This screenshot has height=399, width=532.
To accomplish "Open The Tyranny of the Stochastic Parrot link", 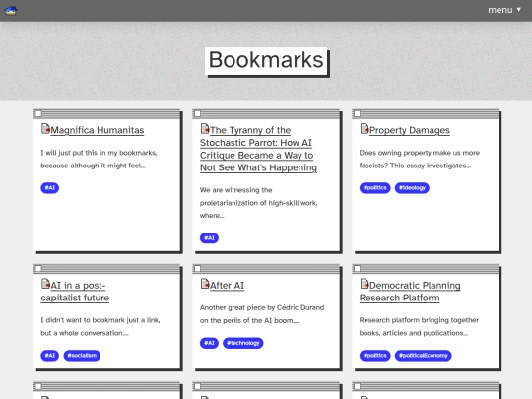I will pyautogui.click(x=258, y=149).
